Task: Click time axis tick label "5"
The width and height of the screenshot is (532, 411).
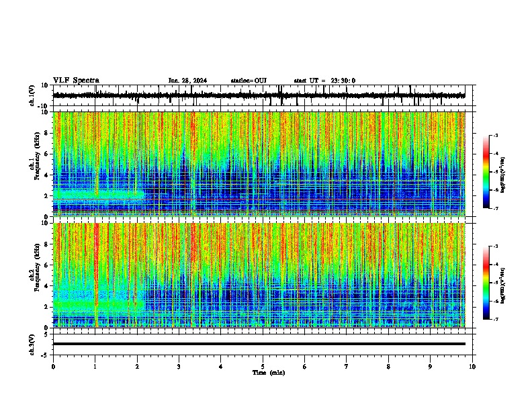Action: point(263,367)
